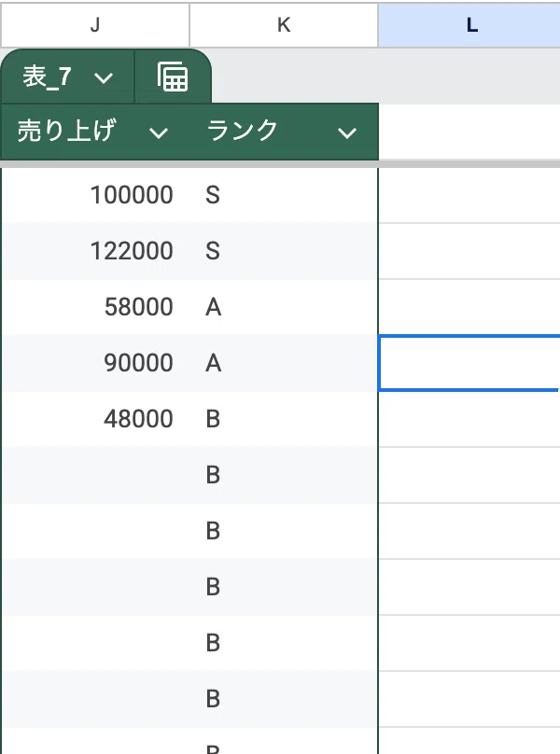Screen dimensions: 560x754
Task: Expand the 表_7 table name dropdown
Action: pyautogui.click(x=104, y=77)
